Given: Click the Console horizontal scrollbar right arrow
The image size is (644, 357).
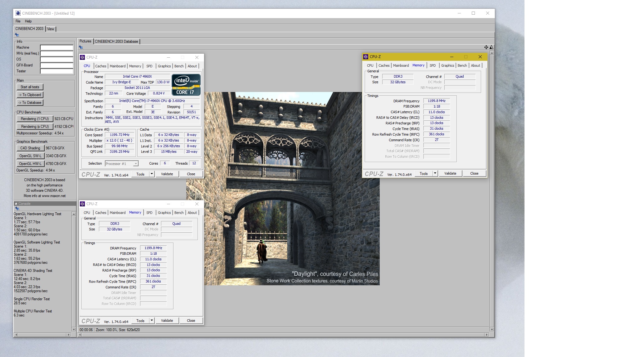Looking at the screenshot, I should (x=68, y=335).
